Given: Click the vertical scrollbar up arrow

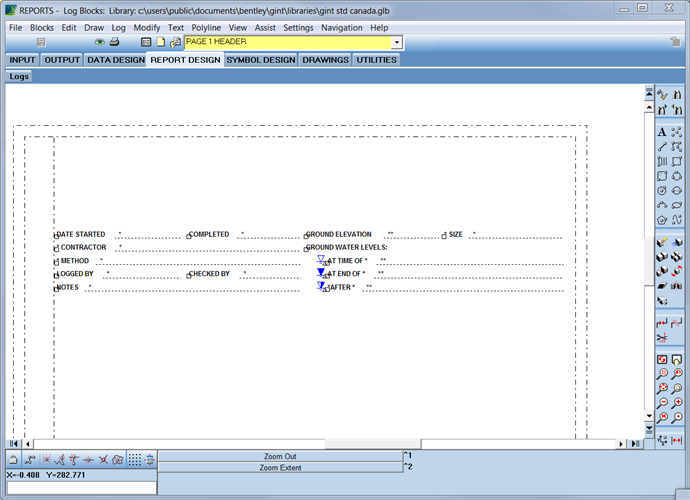Looking at the screenshot, I should coord(649,107).
